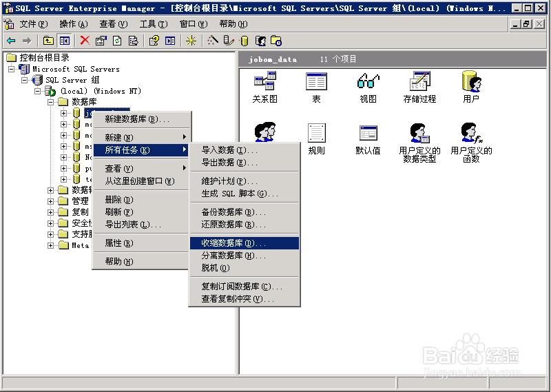Select 维护计划(P)... in submenu
The width and height of the screenshot is (551, 392).
click(x=245, y=181)
